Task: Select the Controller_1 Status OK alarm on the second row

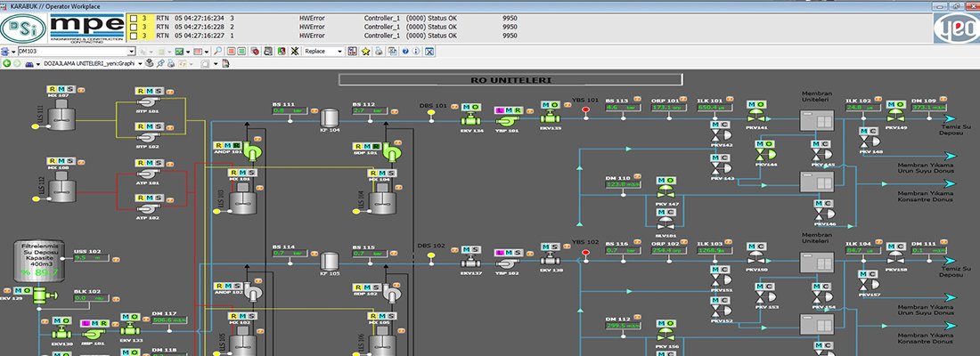Action: point(411,27)
